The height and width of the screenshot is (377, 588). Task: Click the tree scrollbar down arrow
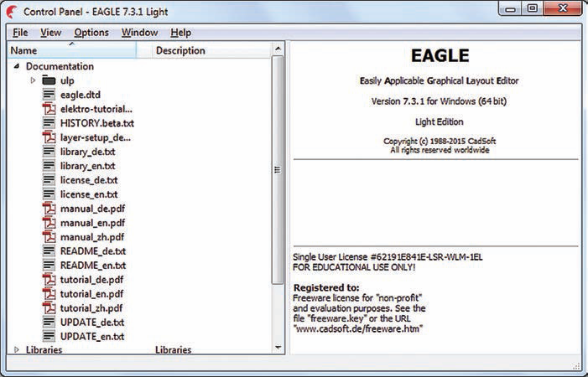coord(278,348)
